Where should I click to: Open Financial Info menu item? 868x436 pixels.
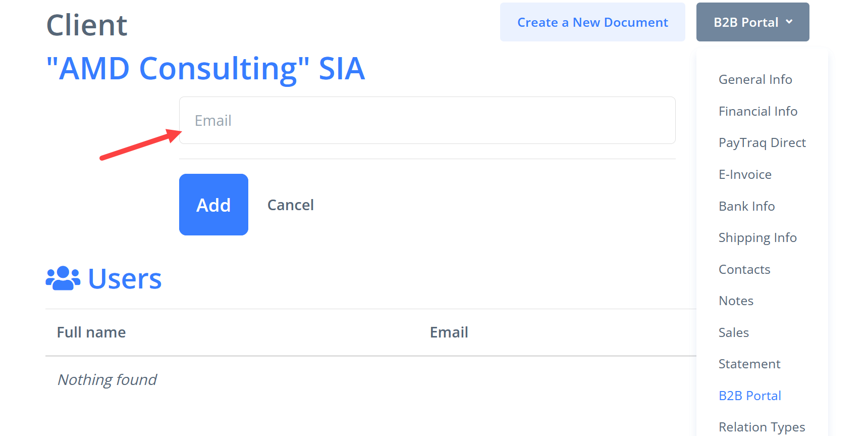tap(758, 111)
